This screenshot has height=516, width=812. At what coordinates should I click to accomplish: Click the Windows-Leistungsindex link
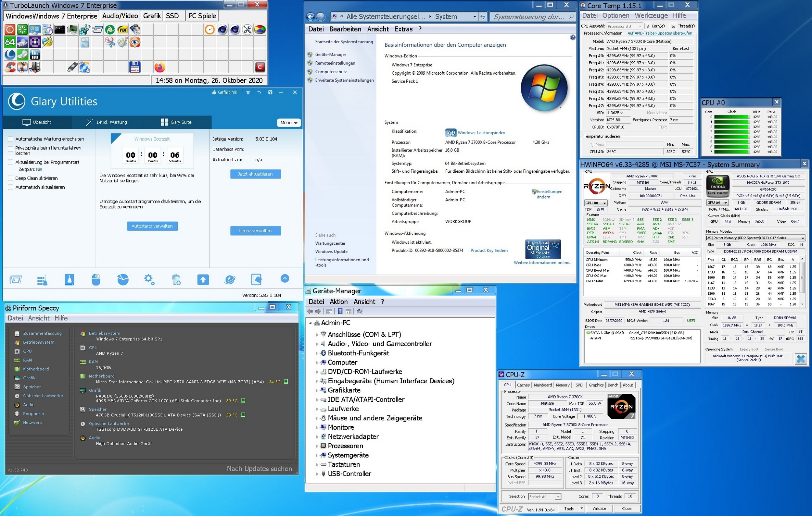(x=481, y=133)
